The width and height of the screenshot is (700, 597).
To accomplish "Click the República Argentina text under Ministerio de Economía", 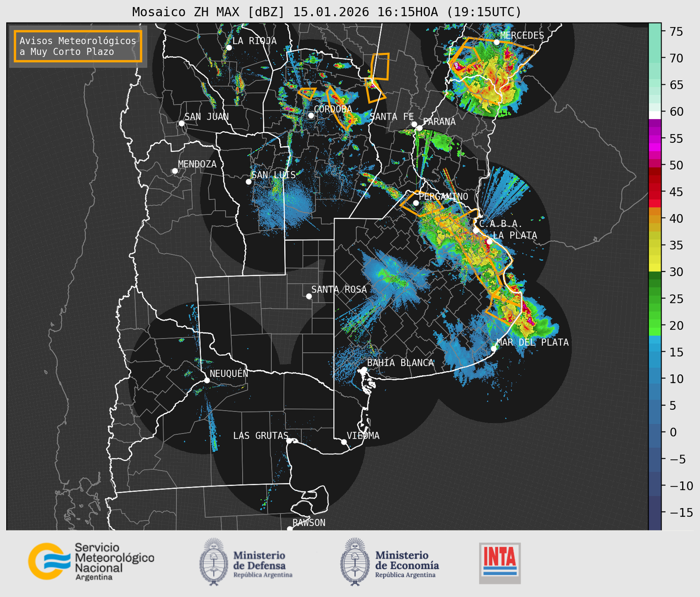I will coord(405,575).
